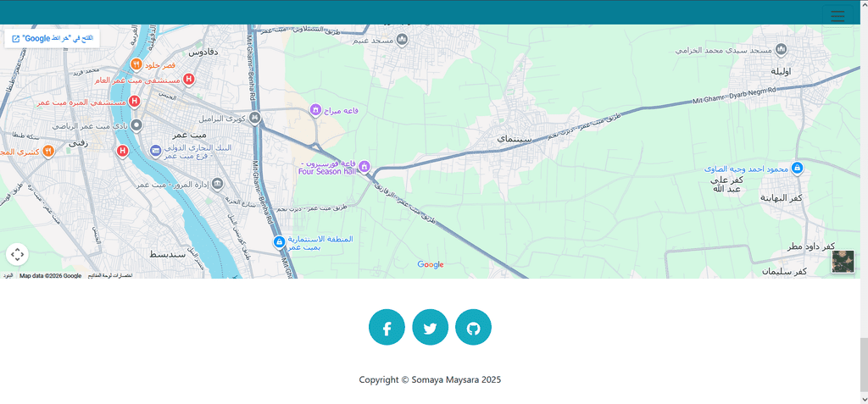This screenshot has height=404, width=868.
Task: Click the سنتماي village label
Action: point(515,138)
